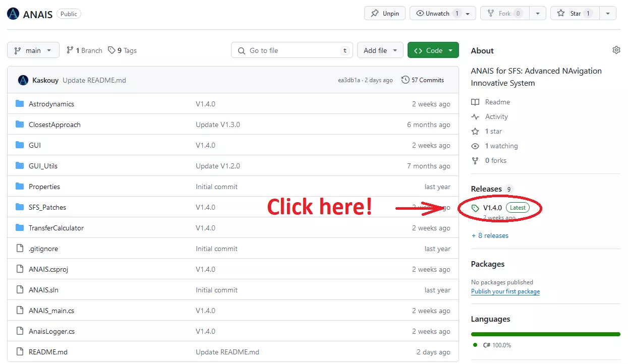Screen dimensions: 628x364
Task: Click the ANAIS repository name
Action: [38, 14]
